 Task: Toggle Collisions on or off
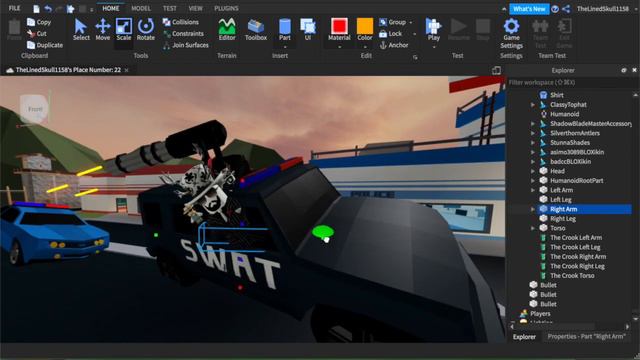[181, 22]
